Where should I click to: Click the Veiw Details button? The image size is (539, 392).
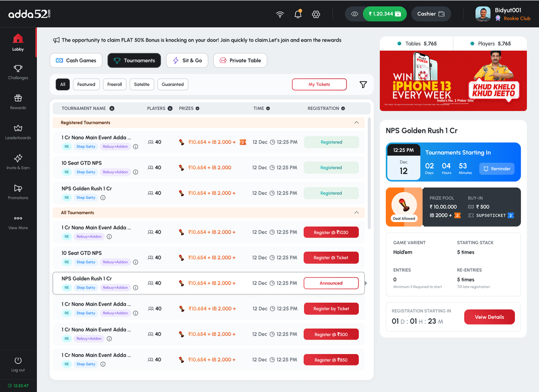coord(489,317)
